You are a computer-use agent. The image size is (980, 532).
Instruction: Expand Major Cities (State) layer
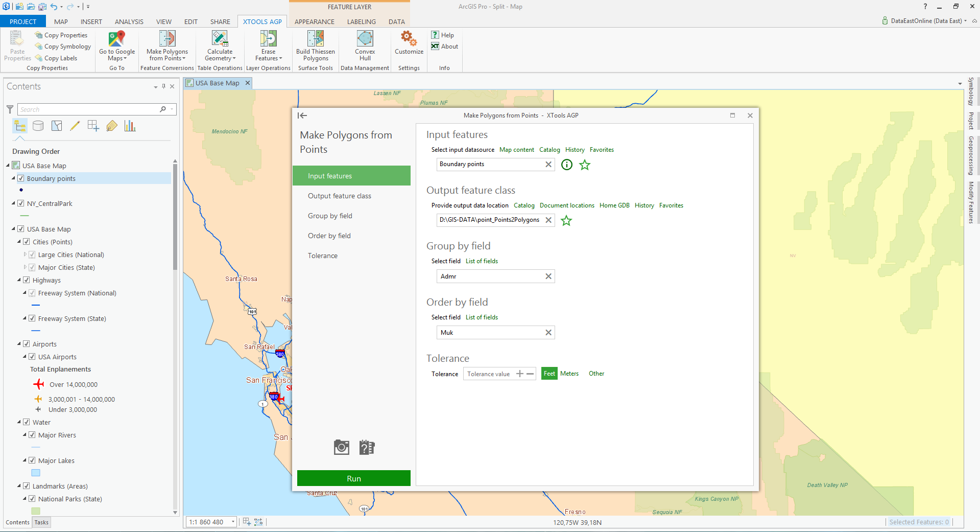pos(25,267)
